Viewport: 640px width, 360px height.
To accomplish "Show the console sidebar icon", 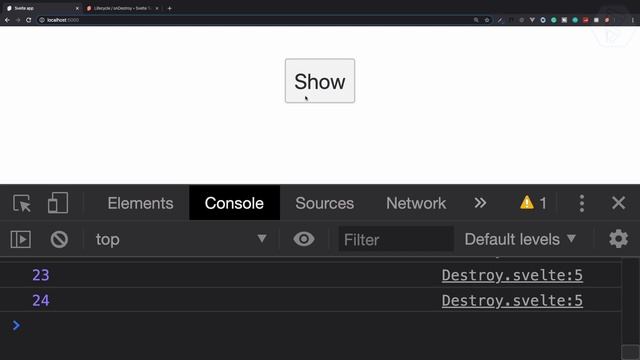I will [x=20, y=239].
